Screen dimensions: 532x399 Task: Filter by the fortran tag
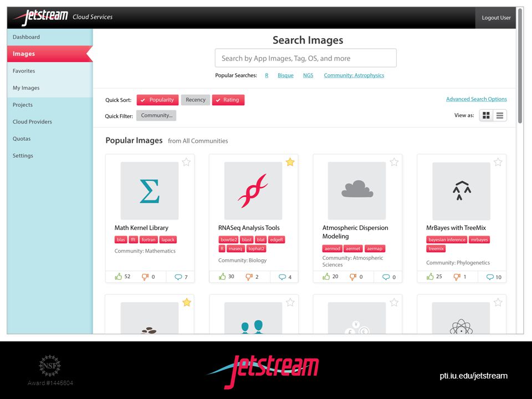point(149,239)
